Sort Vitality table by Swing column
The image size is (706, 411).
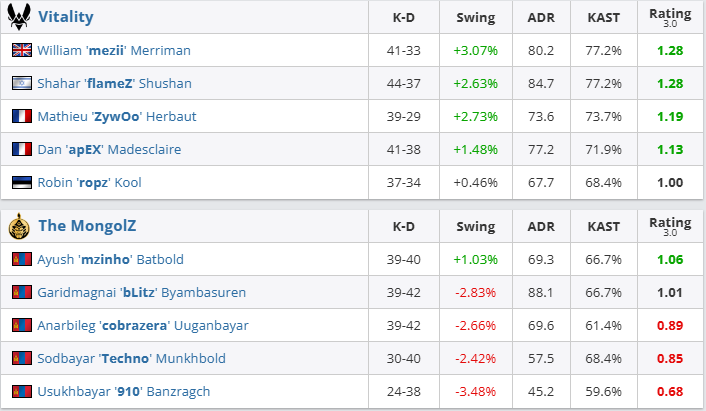[x=475, y=17]
